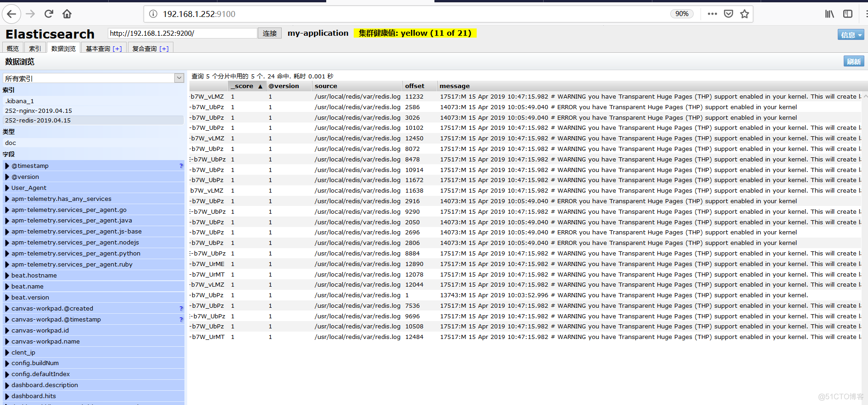
Task: Bookmark this page with the star icon
Action: (745, 14)
